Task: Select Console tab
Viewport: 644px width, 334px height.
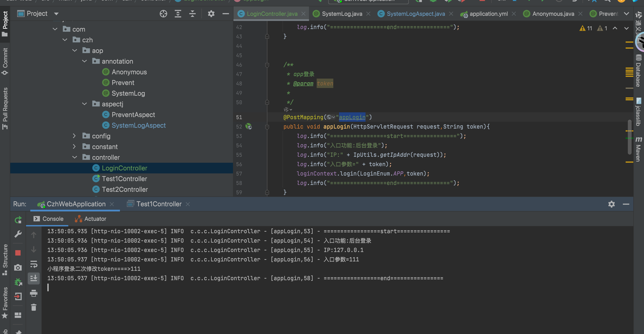Action: click(x=48, y=219)
